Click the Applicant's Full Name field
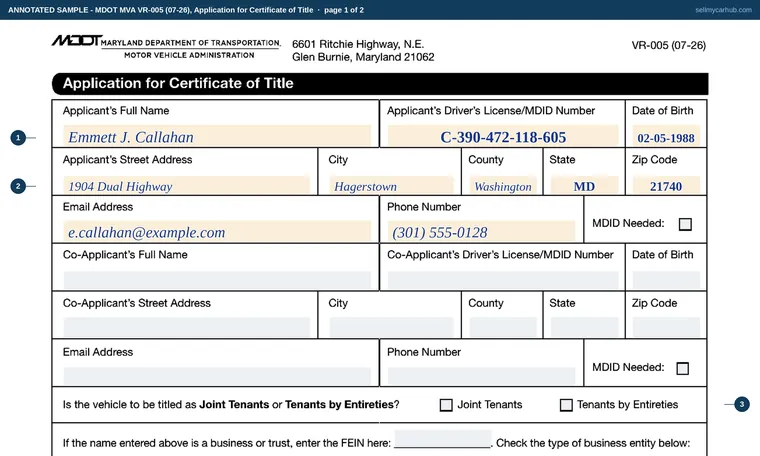 (217, 136)
